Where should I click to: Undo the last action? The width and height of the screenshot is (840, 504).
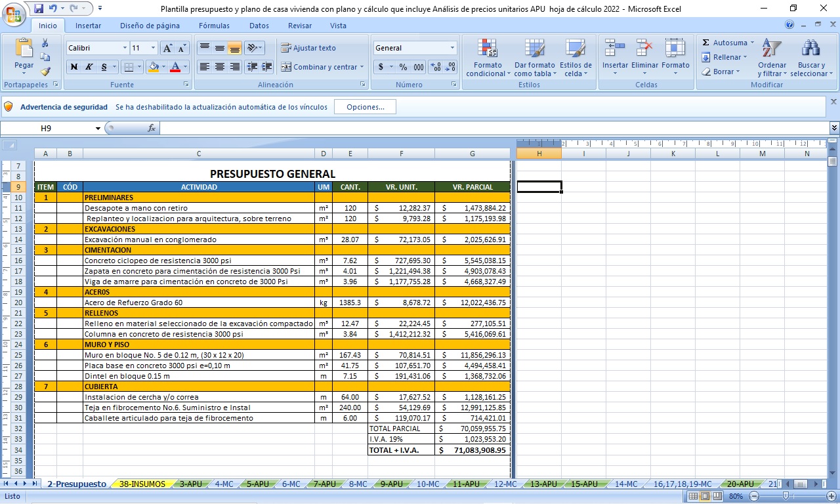52,9
